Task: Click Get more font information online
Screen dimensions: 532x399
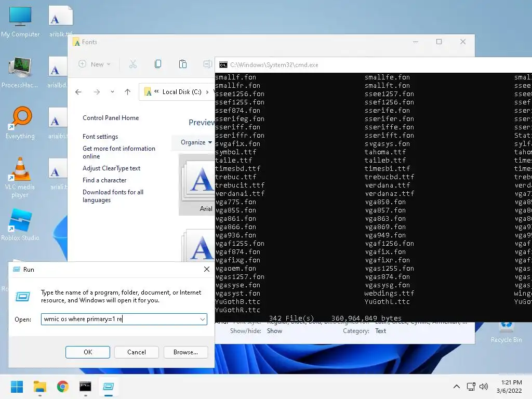Action: click(119, 152)
